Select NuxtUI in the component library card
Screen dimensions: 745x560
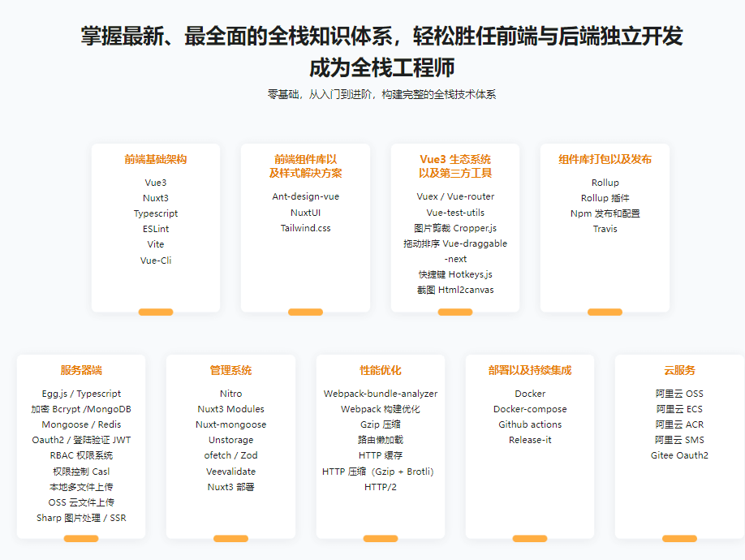coord(306,212)
